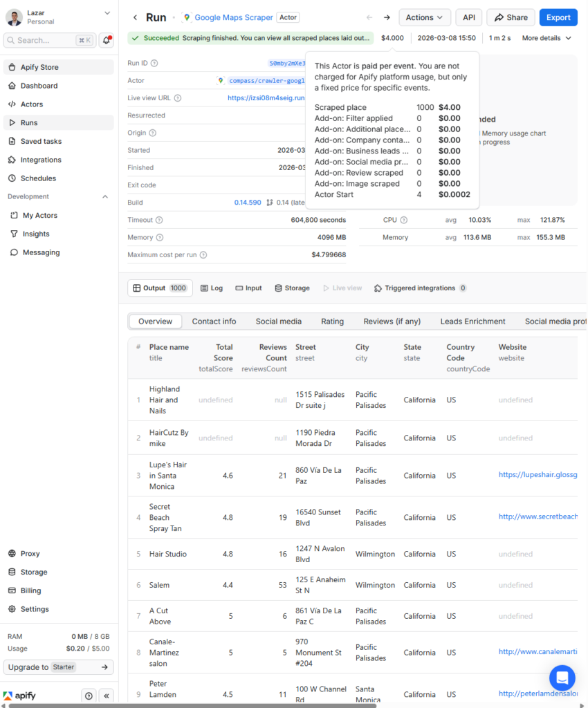Select the Rating view tab
Image resolution: width=588 pixels, height=708 pixels.
click(x=332, y=322)
